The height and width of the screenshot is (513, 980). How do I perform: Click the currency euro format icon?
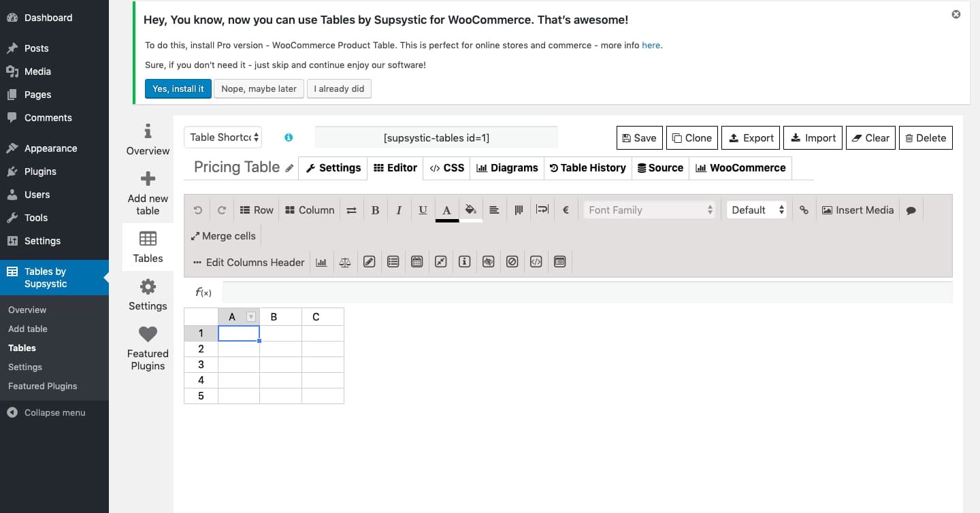tap(566, 210)
